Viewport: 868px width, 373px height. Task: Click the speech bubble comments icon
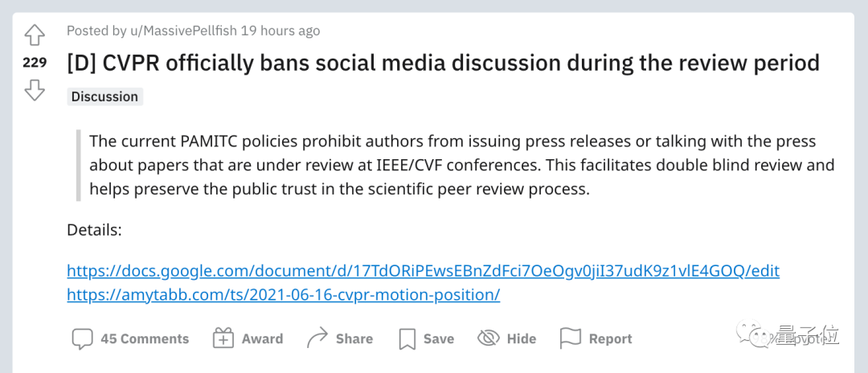coord(82,338)
